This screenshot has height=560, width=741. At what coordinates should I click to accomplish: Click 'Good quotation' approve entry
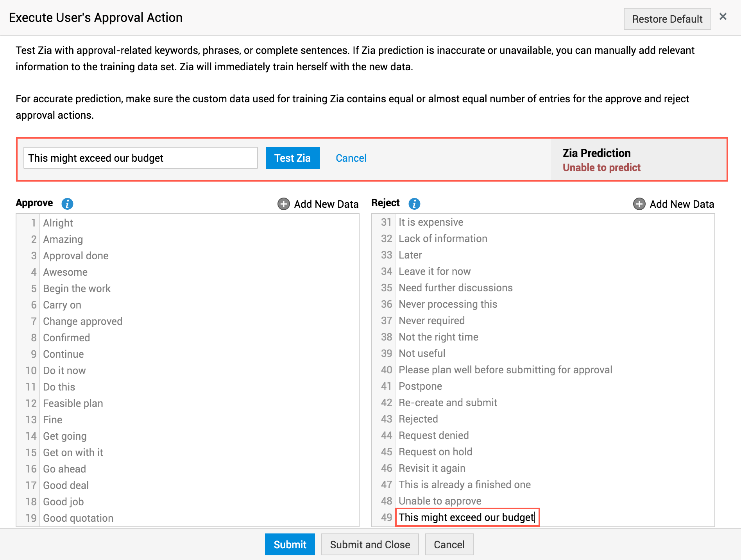(x=78, y=518)
